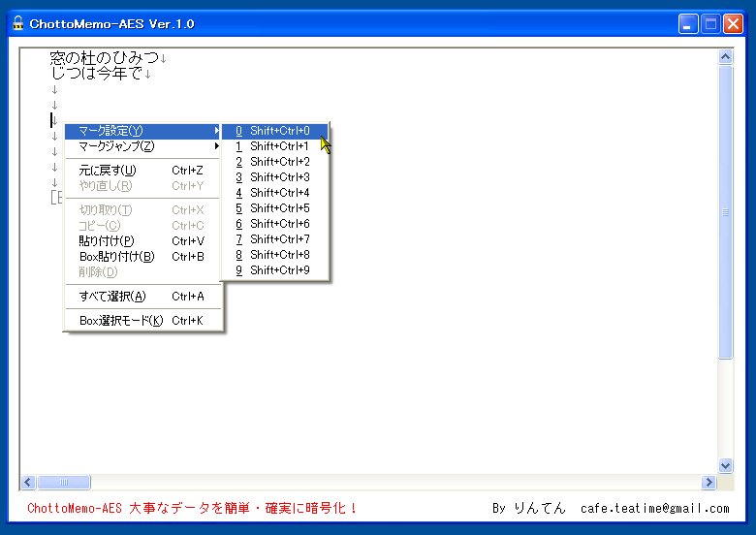The height and width of the screenshot is (535, 756).
Task: Set mark 7 with Shift+Ctrl+7
Action: (x=275, y=239)
